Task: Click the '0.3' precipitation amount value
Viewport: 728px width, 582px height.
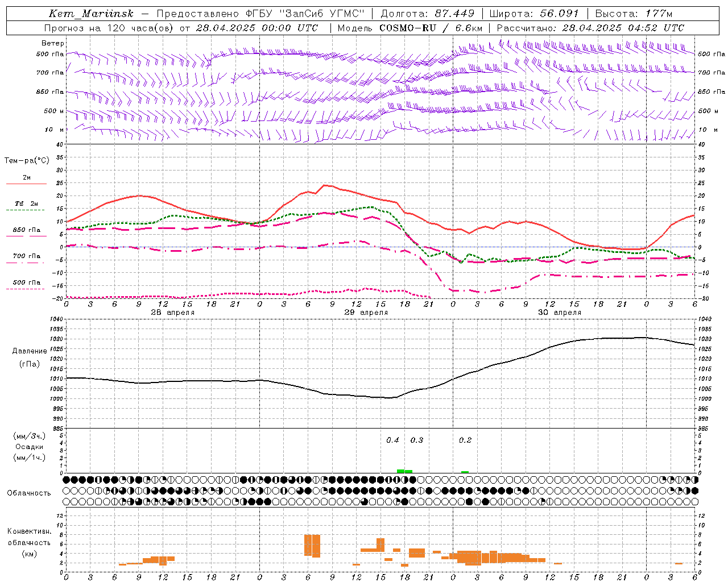Action: coord(417,440)
